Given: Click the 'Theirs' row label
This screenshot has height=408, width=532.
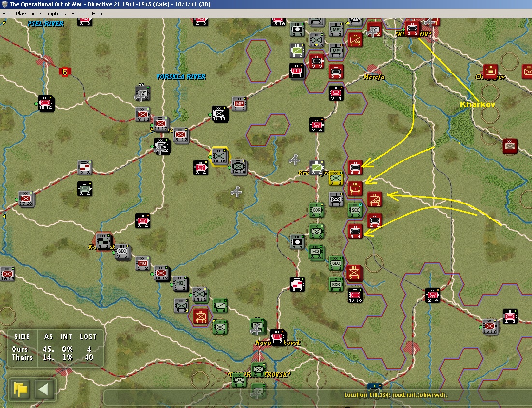Looking at the screenshot, I should click(22, 357).
